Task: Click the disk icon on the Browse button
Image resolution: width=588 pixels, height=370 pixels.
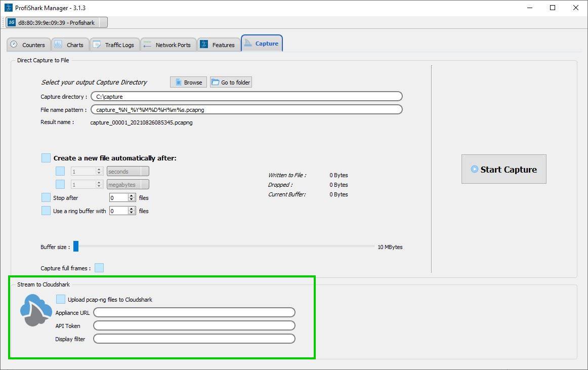Action: click(x=178, y=82)
